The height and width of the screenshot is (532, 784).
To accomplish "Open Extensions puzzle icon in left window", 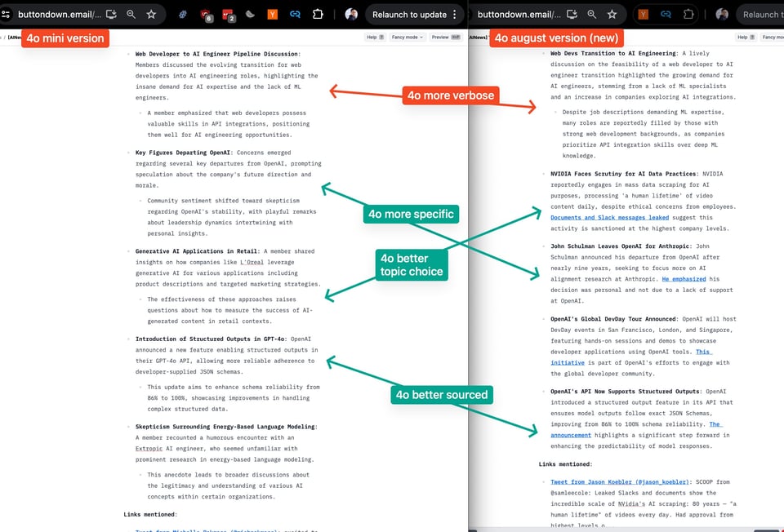I will point(319,14).
